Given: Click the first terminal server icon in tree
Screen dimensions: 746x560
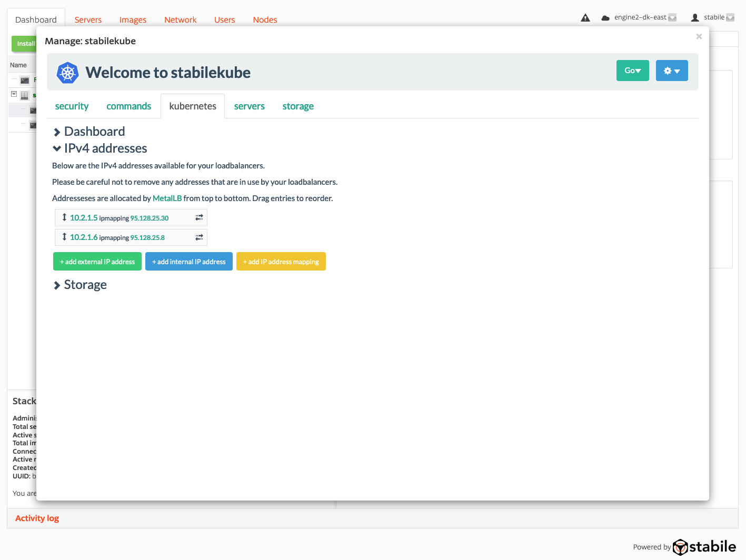Looking at the screenshot, I should point(25,81).
